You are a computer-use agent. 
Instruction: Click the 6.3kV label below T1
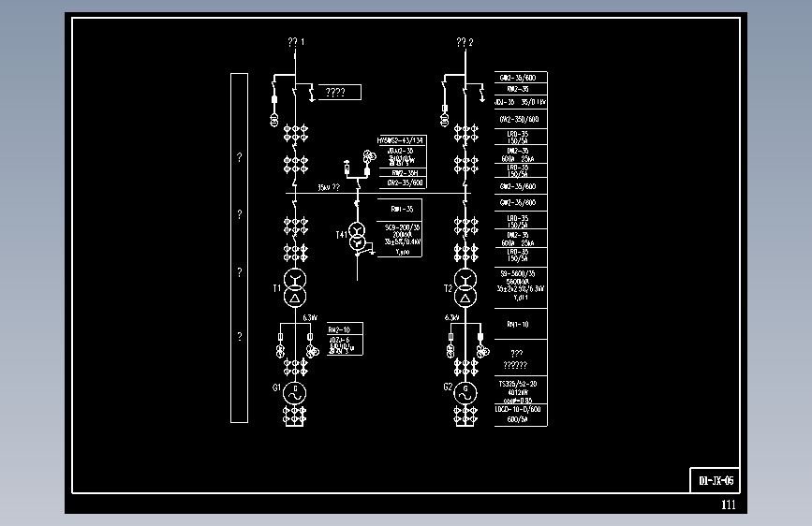click(310, 318)
